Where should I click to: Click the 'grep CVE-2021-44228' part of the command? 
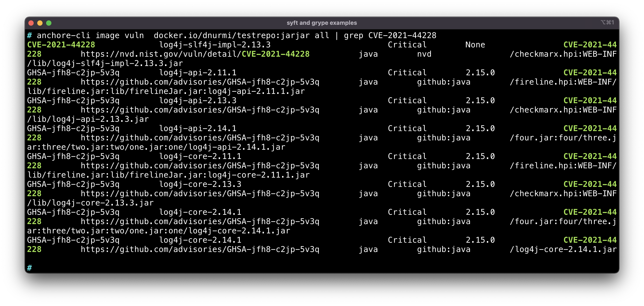(x=390, y=35)
